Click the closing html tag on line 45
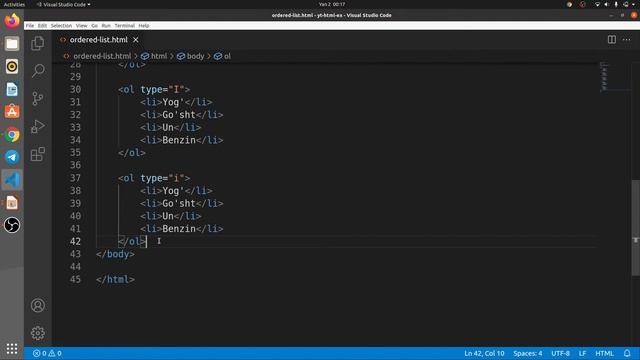The height and width of the screenshot is (360, 640). (x=115, y=279)
